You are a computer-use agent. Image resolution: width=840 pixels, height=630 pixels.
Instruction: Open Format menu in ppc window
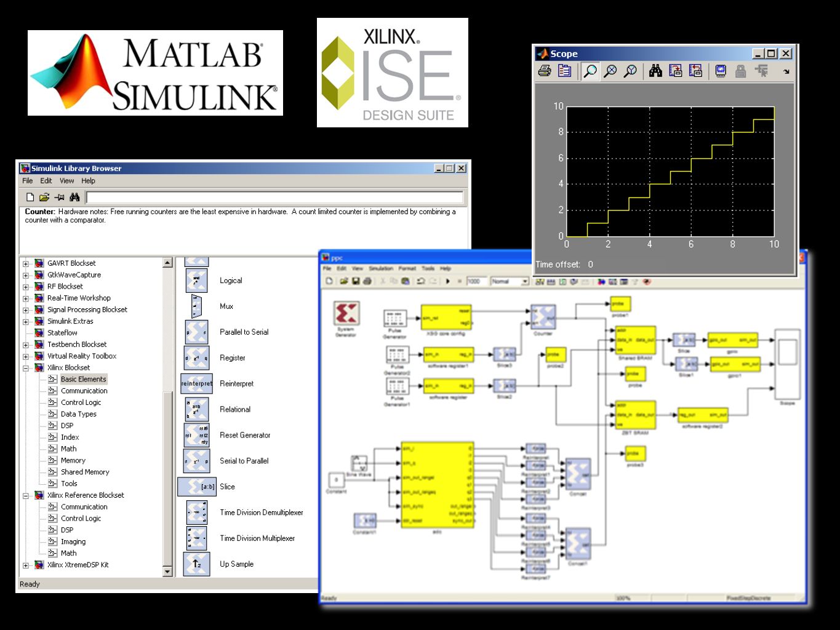(407, 268)
